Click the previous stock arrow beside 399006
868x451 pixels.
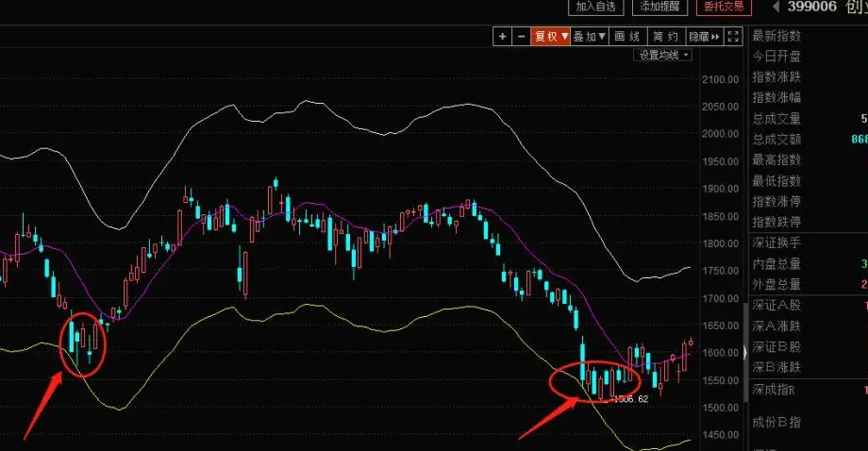[776, 7]
